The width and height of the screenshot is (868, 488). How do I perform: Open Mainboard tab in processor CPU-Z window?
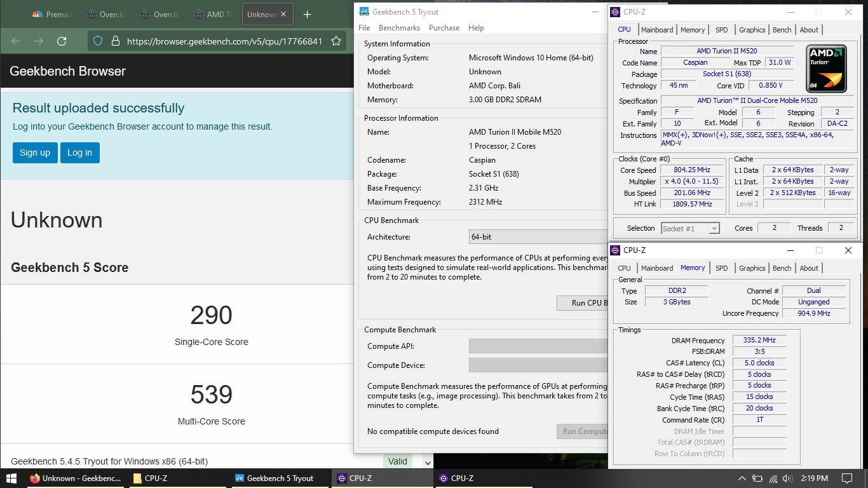click(x=657, y=30)
